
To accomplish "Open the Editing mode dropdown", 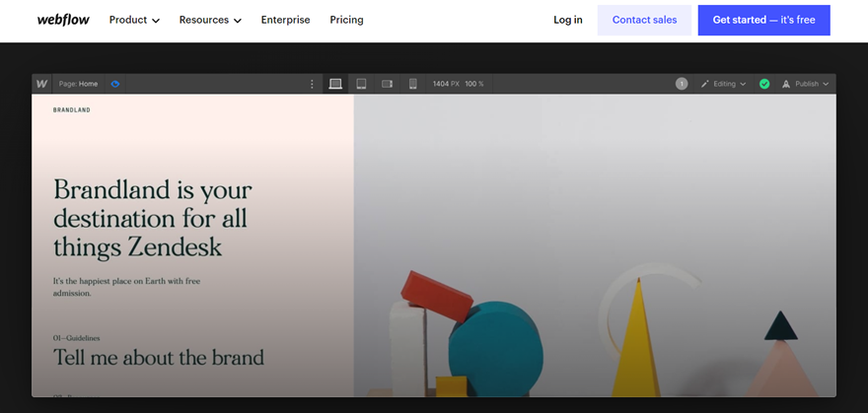I will click(724, 84).
